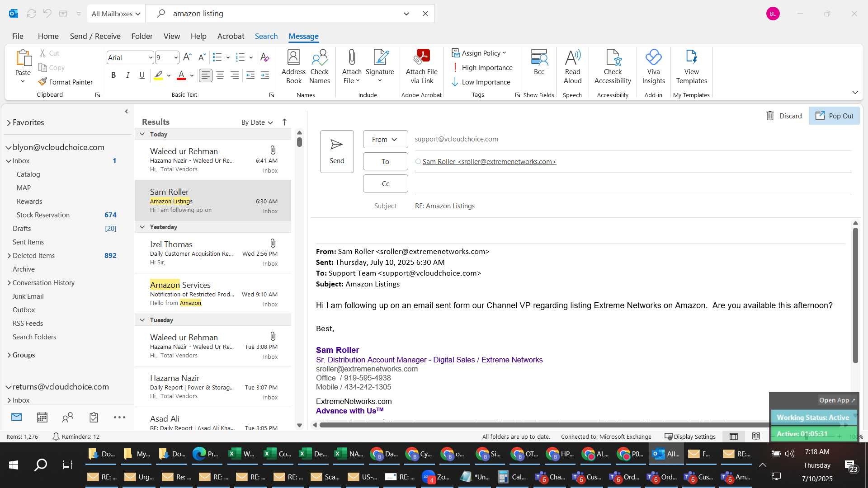Open the Address Book
The width and height of the screenshot is (868, 488).
click(x=293, y=67)
